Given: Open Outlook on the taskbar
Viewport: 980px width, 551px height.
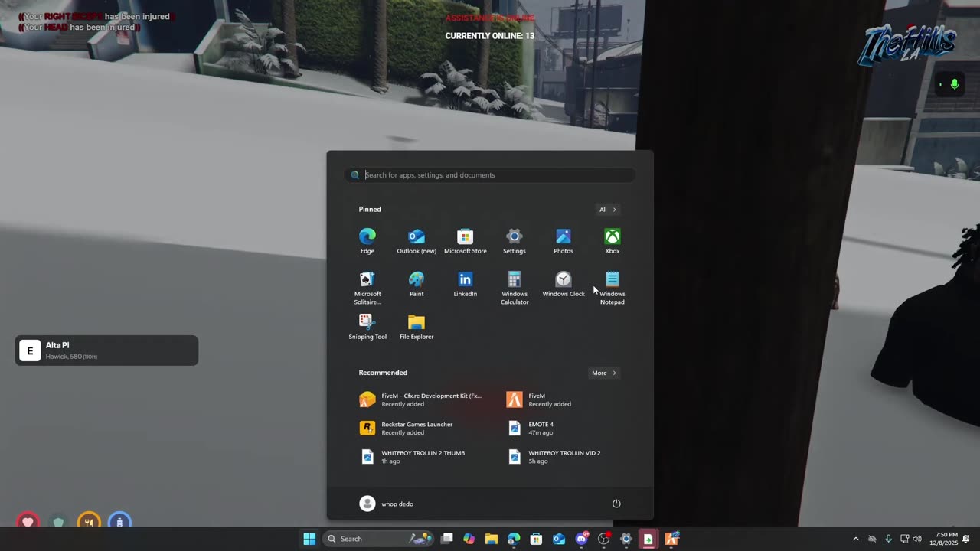Looking at the screenshot, I should 559,539.
